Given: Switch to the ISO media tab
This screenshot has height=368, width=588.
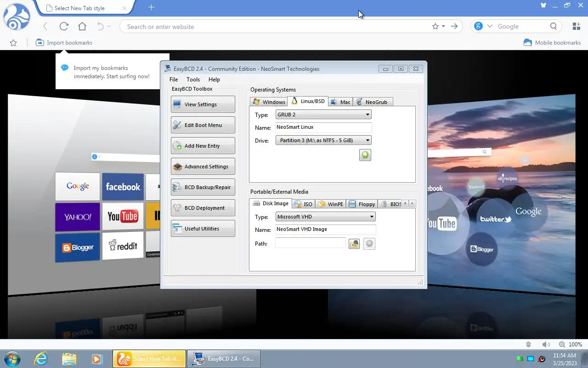Looking at the screenshot, I should pyautogui.click(x=303, y=204).
